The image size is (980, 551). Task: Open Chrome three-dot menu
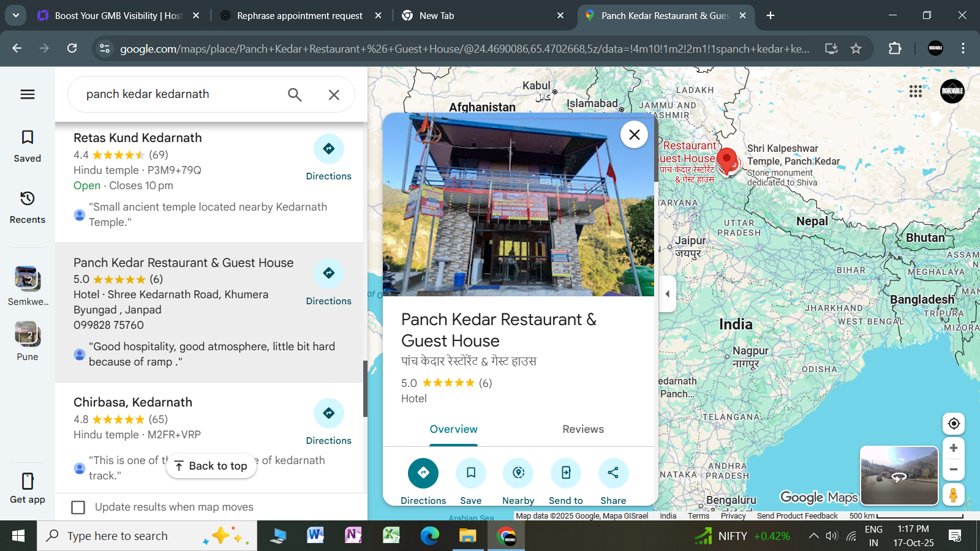[963, 48]
